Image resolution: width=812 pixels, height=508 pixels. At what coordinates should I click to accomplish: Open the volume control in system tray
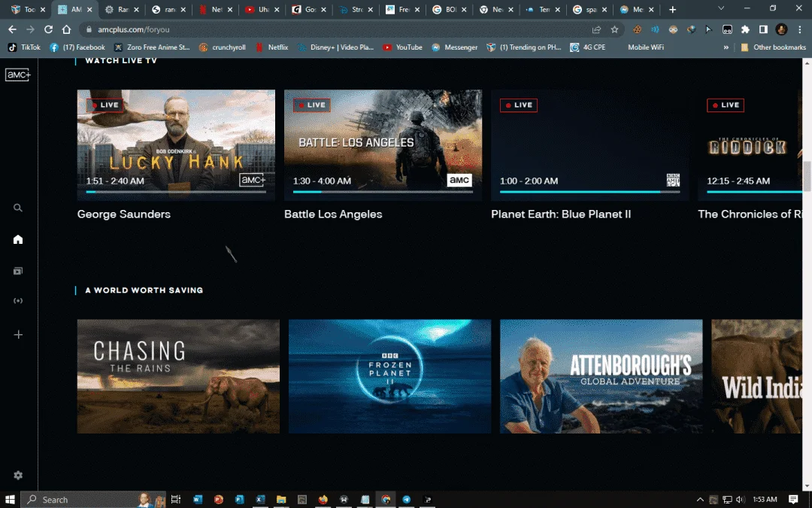click(x=740, y=500)
